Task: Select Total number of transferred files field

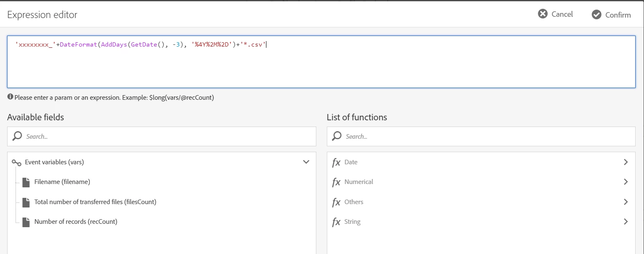Action: point(95,202)
